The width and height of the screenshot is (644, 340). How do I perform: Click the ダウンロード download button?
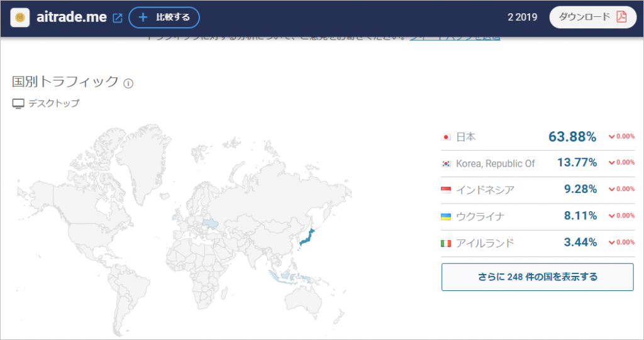pos(592,17)
